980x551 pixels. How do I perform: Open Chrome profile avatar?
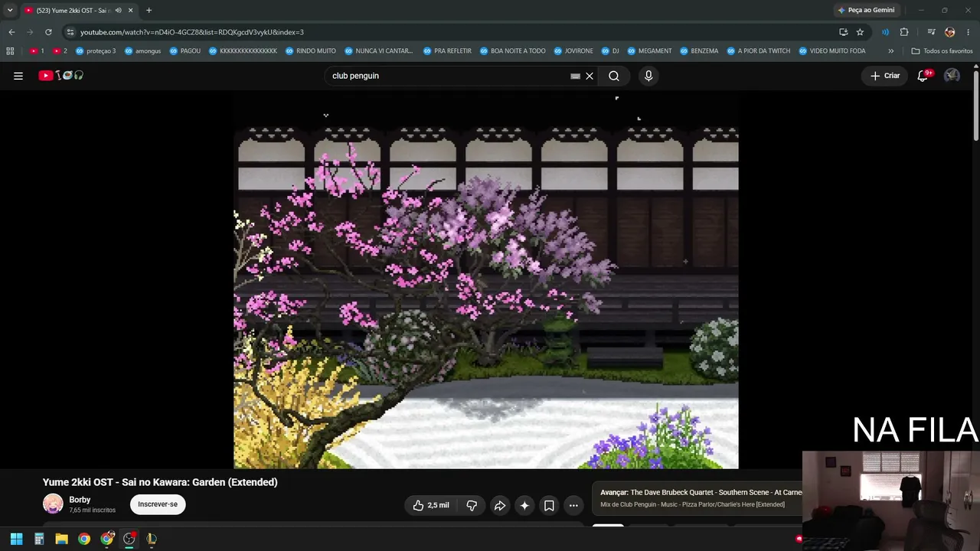(950, 32)
